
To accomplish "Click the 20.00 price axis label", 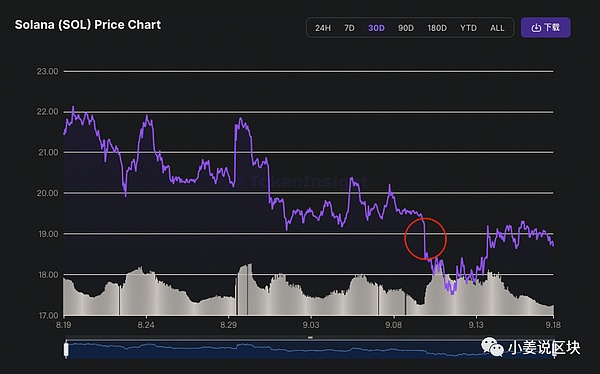I will [x=47, y=193].
